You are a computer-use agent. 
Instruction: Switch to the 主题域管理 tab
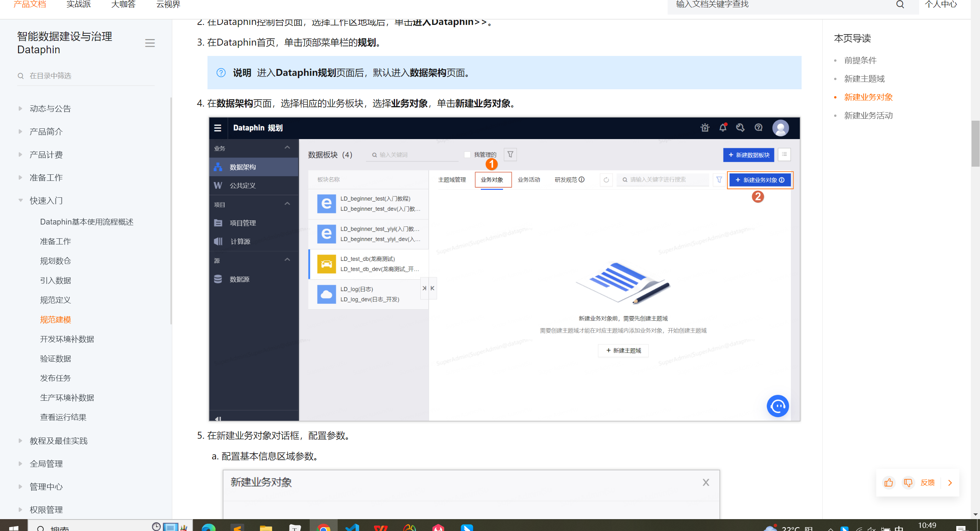point(452,180)
